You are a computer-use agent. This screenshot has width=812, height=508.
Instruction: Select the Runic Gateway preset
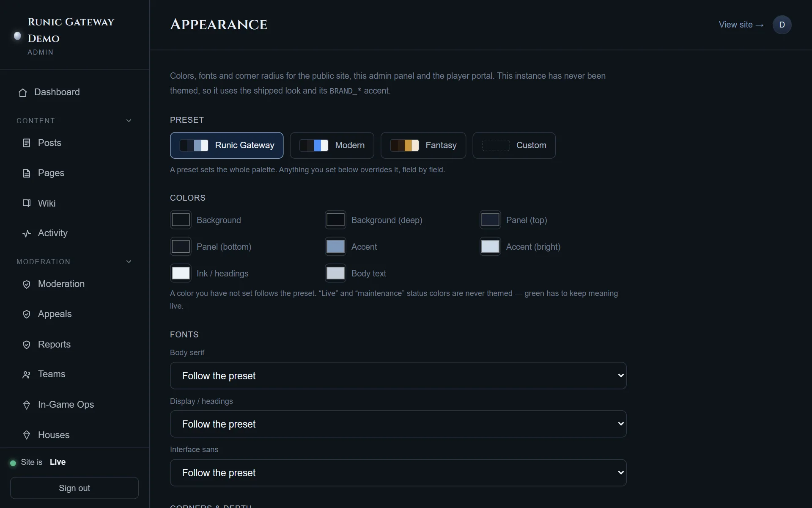(227, 145)
